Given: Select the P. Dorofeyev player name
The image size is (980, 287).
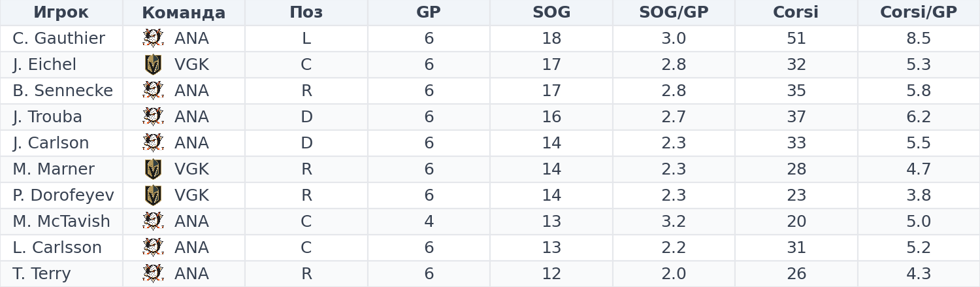Looking at the screenshot, I should click(x=63, y=195).
